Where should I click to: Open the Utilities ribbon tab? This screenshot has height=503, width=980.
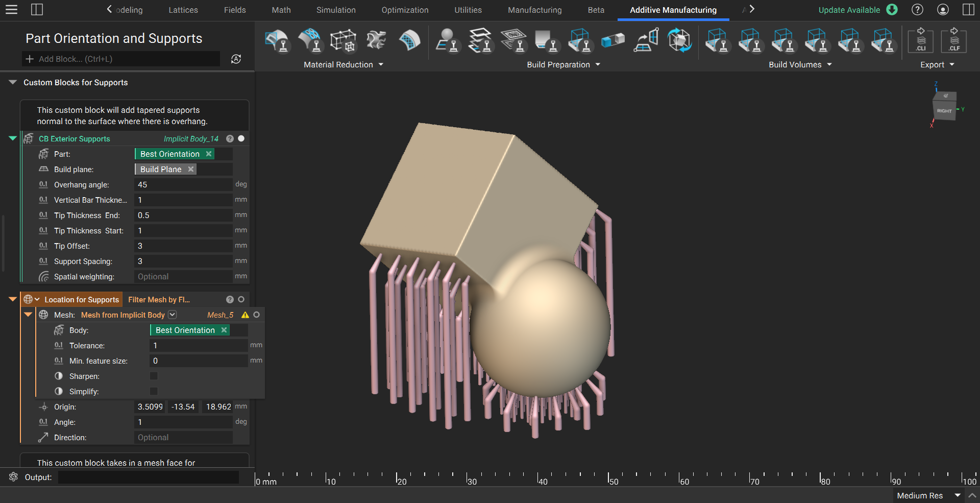click(x=468, y=10)
